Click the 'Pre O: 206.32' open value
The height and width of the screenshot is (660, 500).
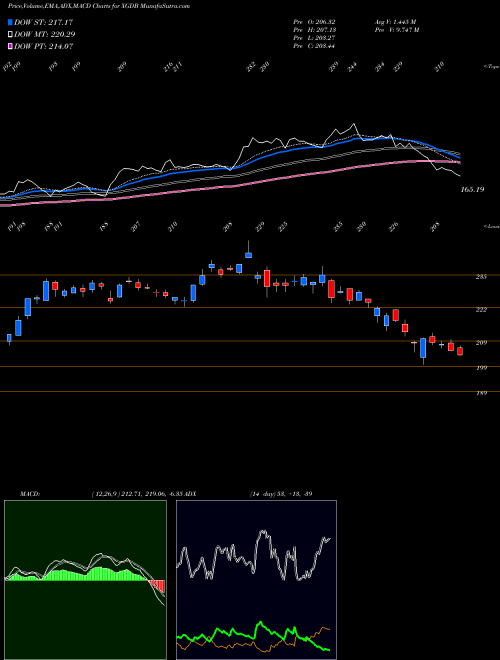coord(314,22)
